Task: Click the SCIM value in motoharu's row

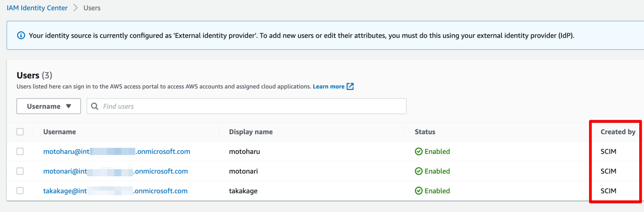Action: pyautogui.click(x=608, y=151)
